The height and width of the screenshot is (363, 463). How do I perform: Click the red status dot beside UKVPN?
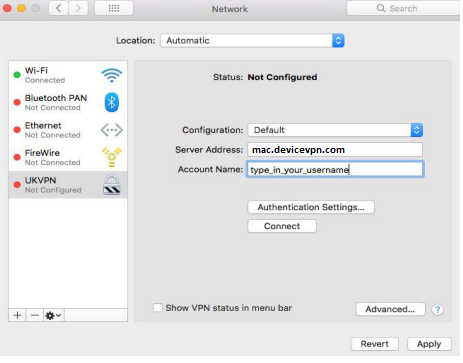click(17, 184)
